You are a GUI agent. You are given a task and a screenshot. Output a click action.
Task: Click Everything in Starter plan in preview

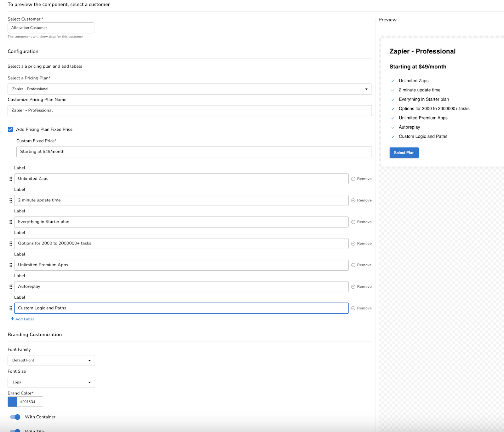coord(424,100)
